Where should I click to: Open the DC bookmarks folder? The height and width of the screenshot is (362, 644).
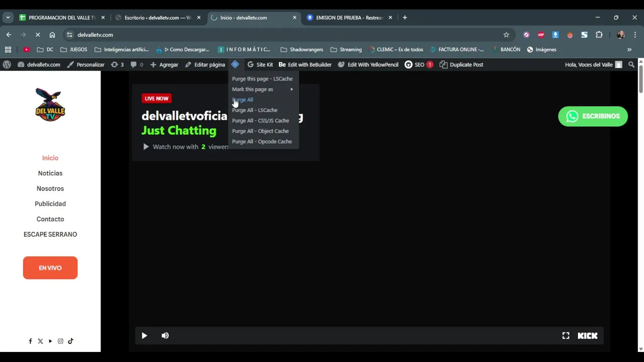[x=45, y=49]
